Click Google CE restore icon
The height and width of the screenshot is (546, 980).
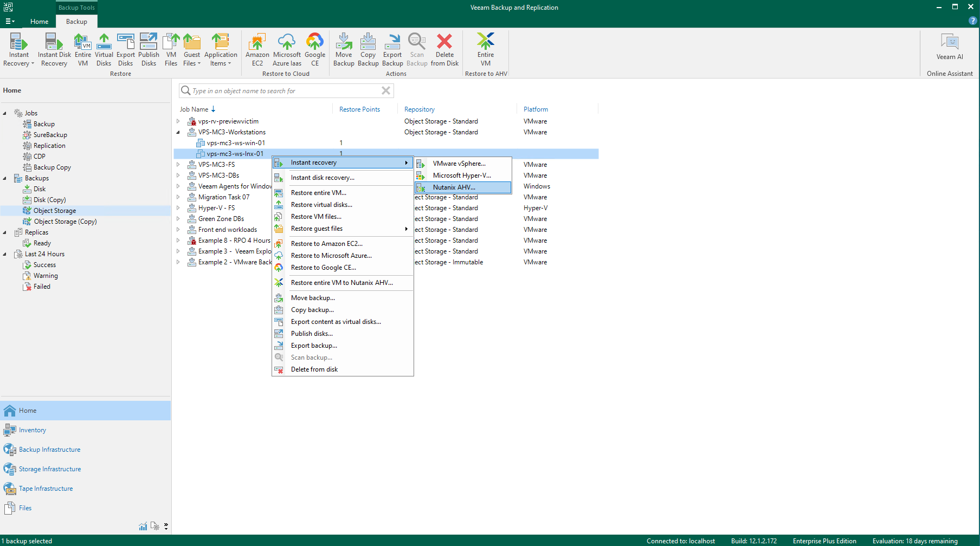tap(315, 49)
